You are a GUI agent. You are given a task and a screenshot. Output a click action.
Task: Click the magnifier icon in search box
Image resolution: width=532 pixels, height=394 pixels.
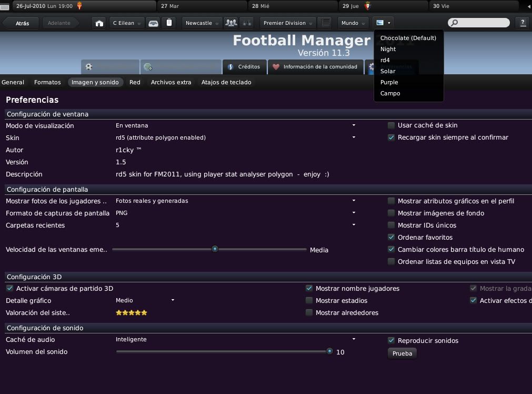click(454, 23)
